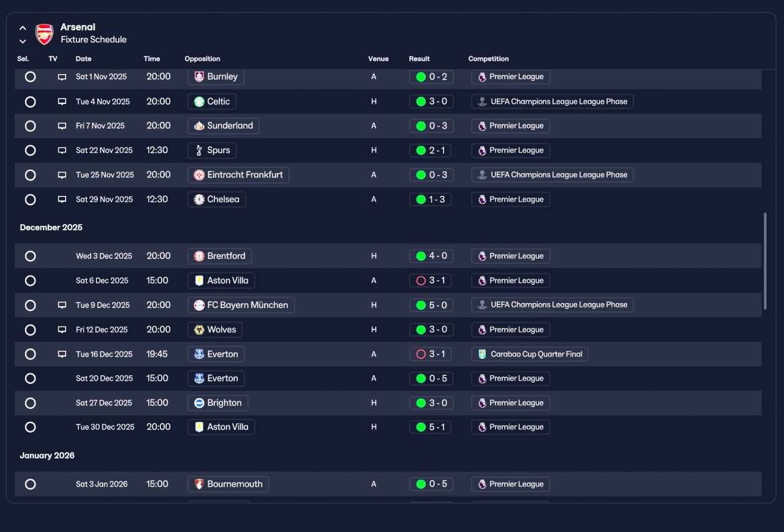Open the 5 - 0 result against Bayern
784x532 pixels.
coord(431,305)
